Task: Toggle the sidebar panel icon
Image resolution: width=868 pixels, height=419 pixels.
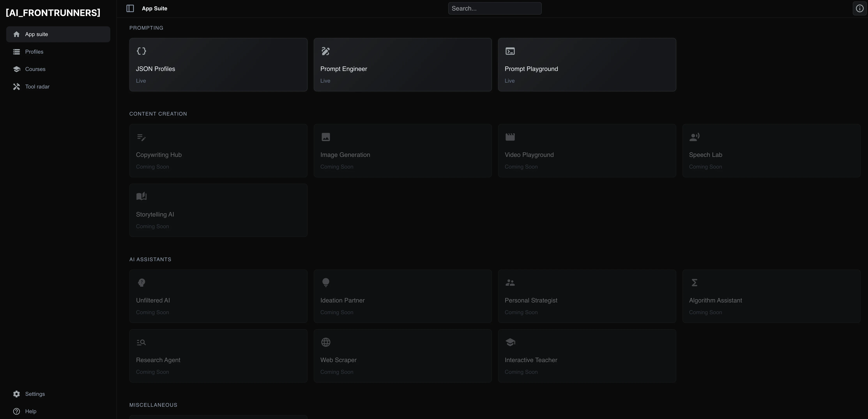Action: pyautogui.click(x=130, y=8)
